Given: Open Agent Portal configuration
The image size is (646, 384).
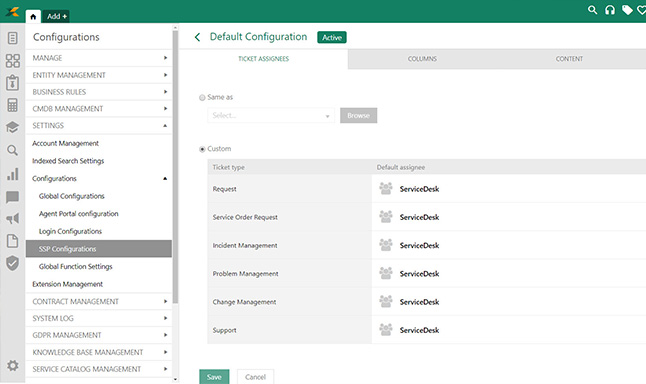Looking at the screenshot, I should 79,214.
